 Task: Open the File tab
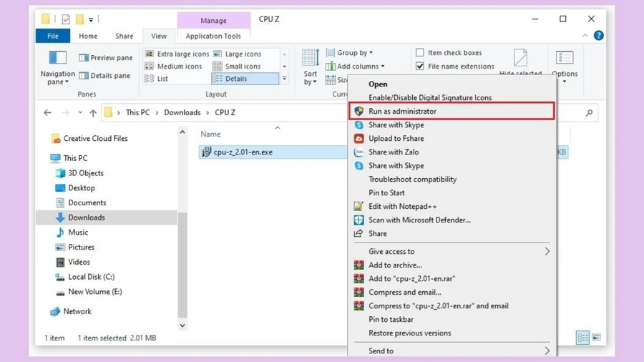pyautogui.click(x=53, y=36)
